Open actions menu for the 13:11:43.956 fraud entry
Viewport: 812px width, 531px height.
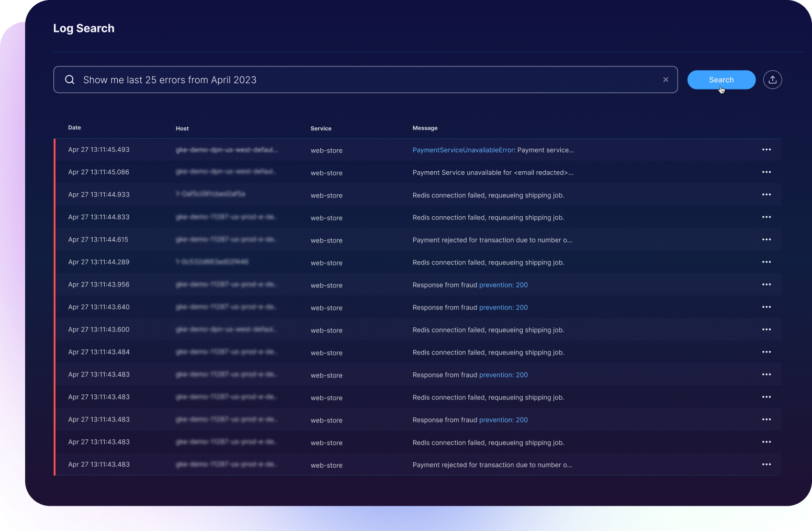point(766,284)
